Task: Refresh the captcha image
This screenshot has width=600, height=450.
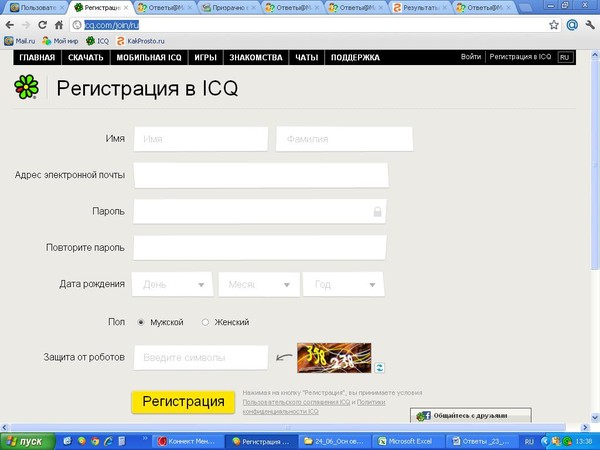Action: [x=379, y=368]
